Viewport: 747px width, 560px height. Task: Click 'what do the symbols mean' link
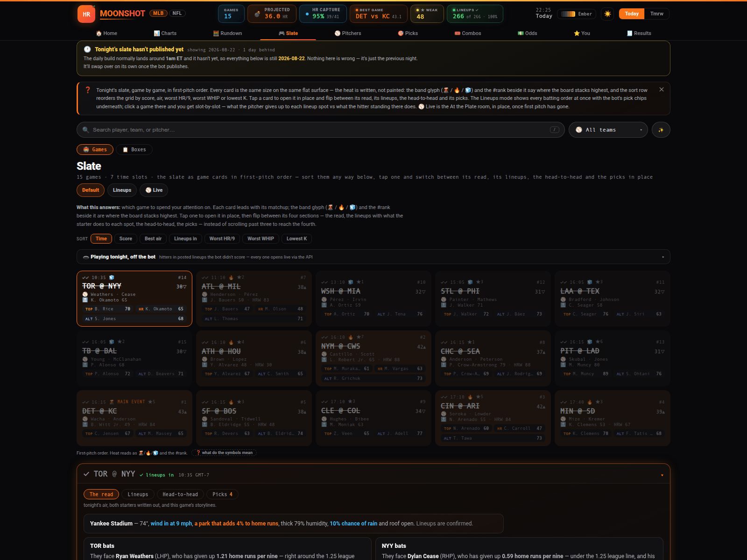(x=224, y=453)
